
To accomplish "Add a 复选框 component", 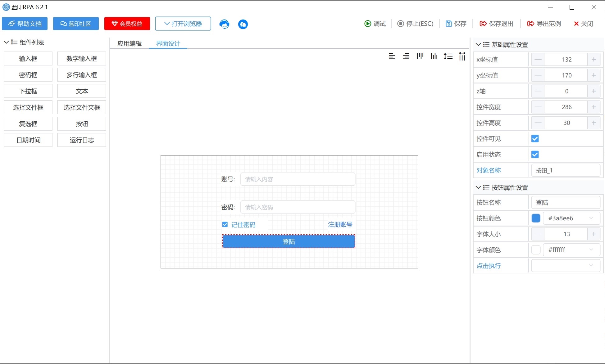I will point(28,124).
